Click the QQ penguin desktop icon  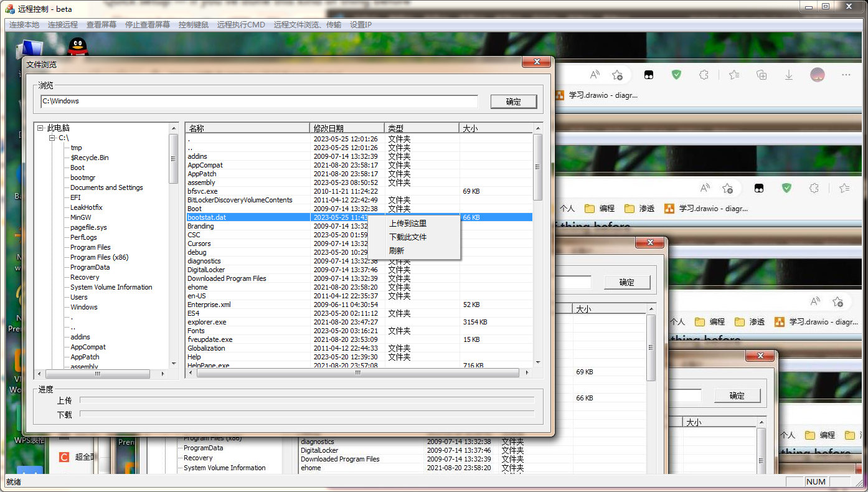77,47
